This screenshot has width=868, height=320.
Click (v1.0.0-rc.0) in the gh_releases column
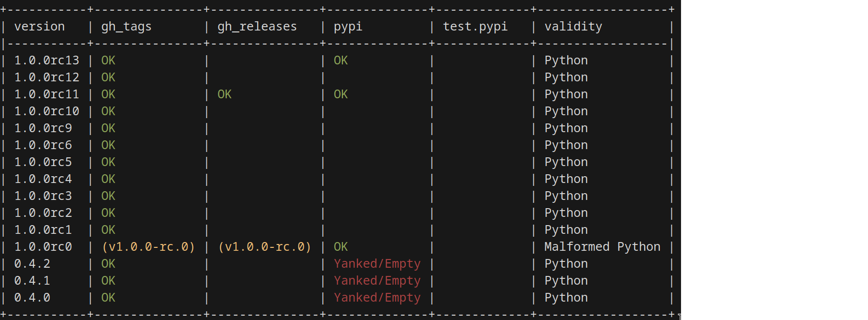264,247
